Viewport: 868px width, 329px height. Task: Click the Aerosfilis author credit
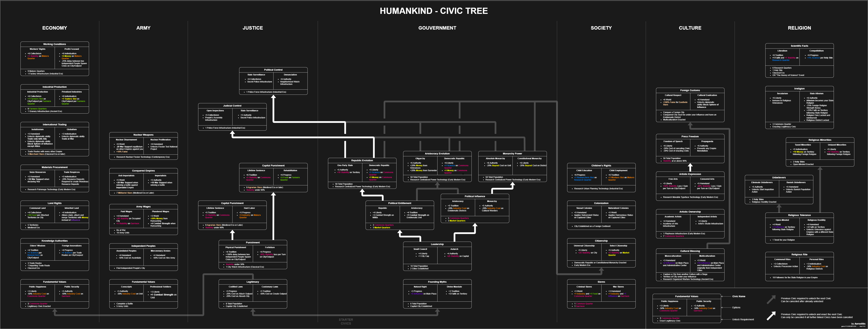[860, 324]
